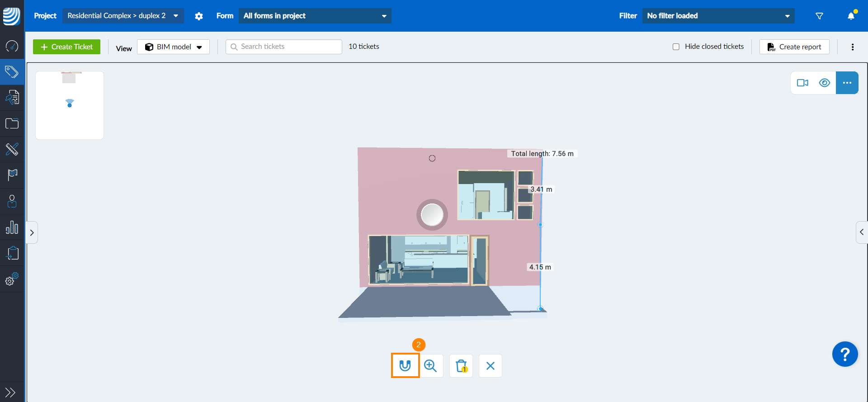Click the Create report button
The height and width of the screenshot is (402, 868).
tap(794, 47)
